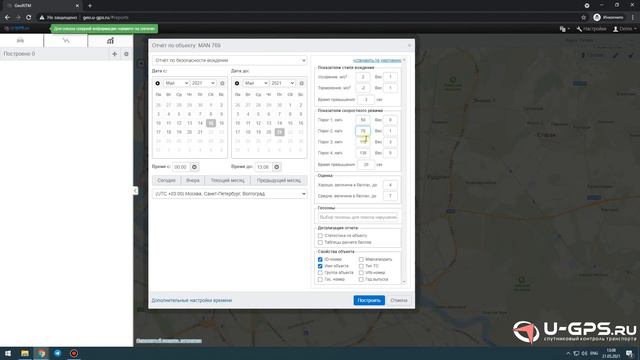Image resolution: width=640 pixels, height=360 pixels.
Task: Open a new browser tab
Action: (90, 6)
